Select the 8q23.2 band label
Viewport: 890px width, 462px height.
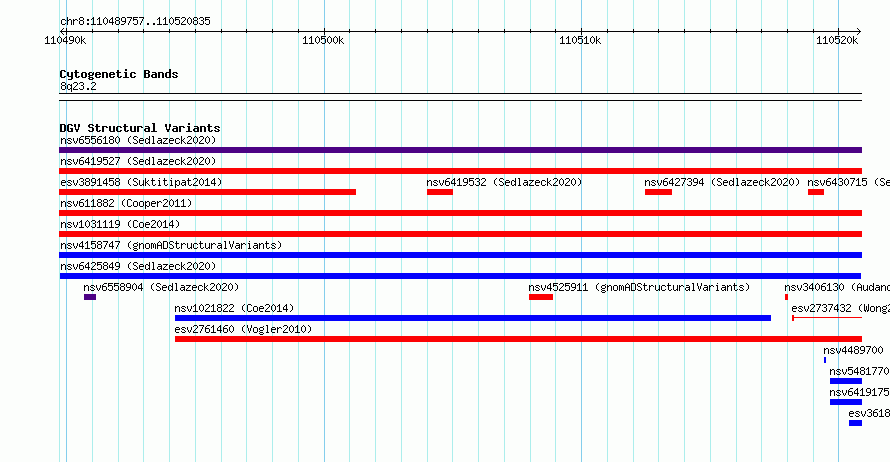(x=78, y=86)
